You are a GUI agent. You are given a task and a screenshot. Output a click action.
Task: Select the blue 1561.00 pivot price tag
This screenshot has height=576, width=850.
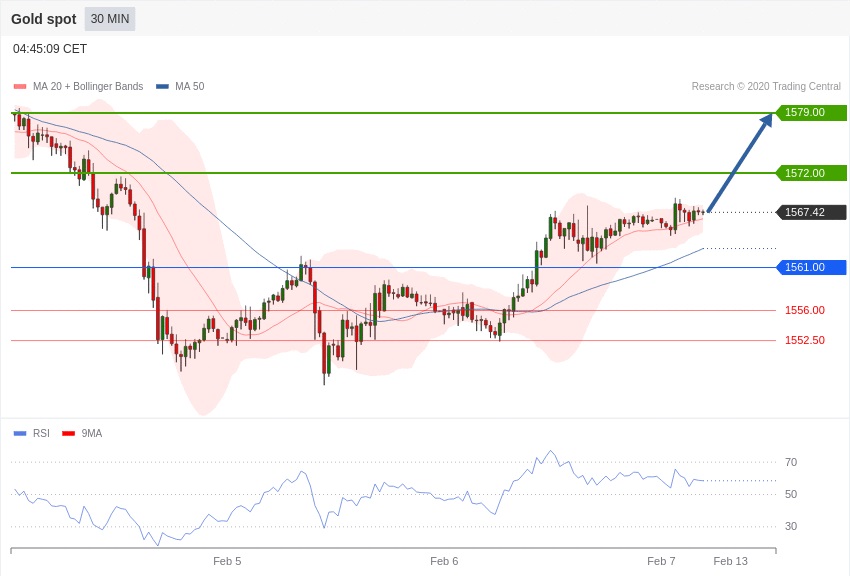811,267
